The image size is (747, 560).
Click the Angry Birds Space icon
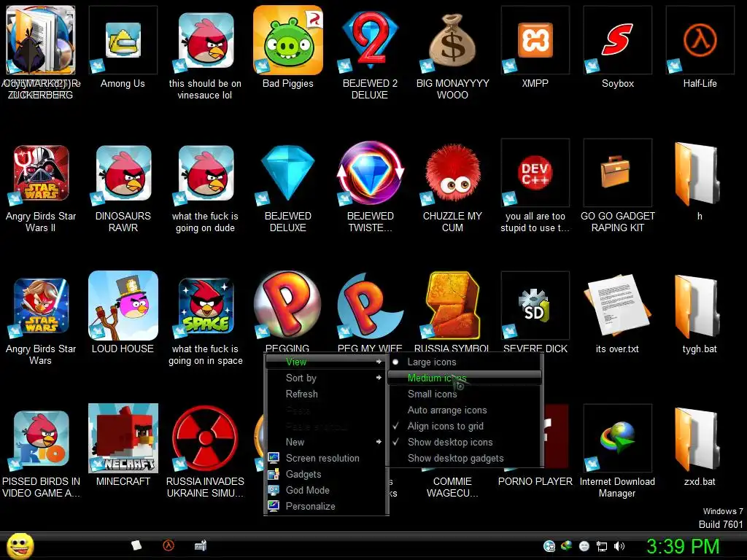pyautogui.click(x=205, y=306)
